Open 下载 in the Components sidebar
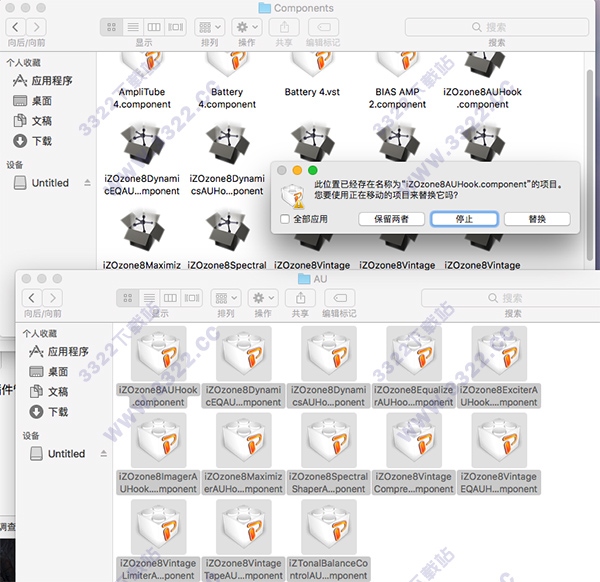The height and width of the screenshot is (582, 600). tap(33, 141)
